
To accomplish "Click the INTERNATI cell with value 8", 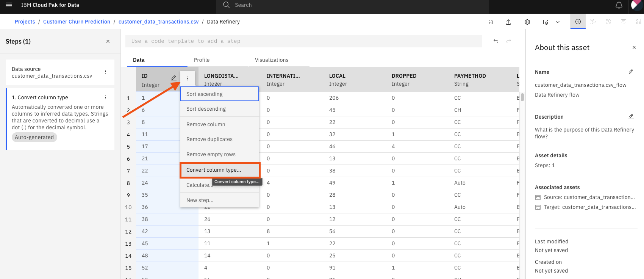I will pos(292,231).
